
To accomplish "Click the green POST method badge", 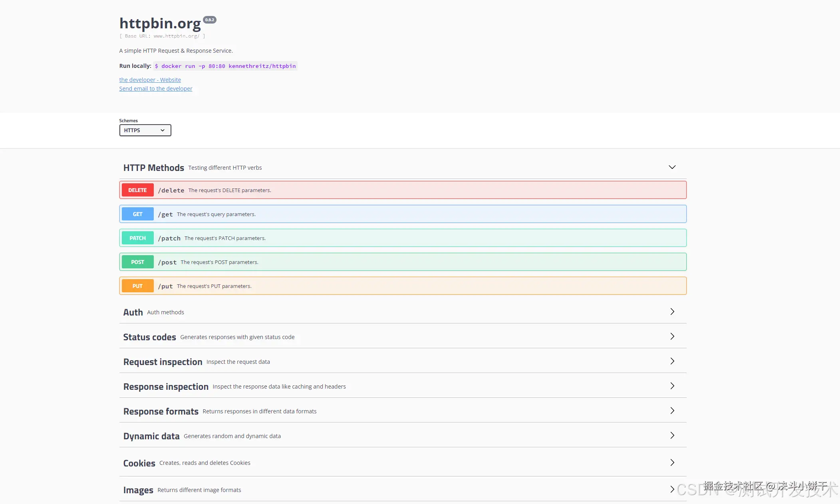I will coord(137,262).
